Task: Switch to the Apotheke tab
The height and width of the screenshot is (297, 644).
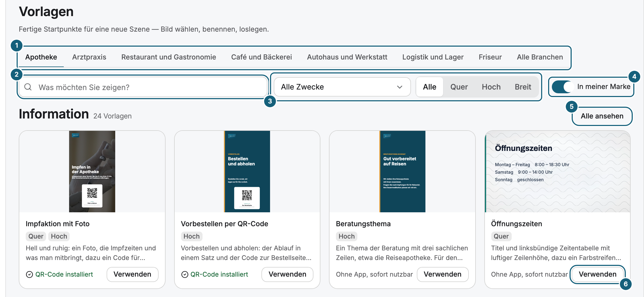Action: 41,57
